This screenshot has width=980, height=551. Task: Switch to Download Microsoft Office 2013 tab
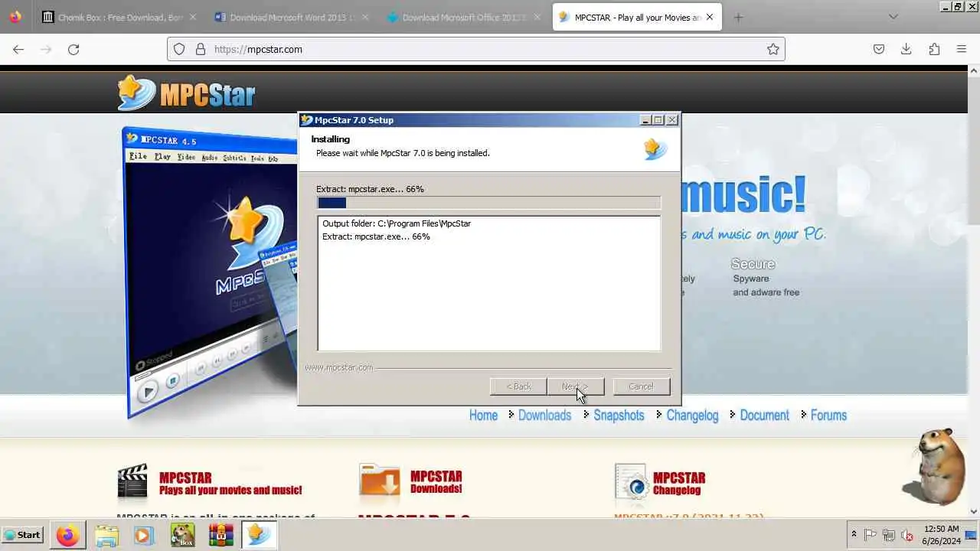463,17
